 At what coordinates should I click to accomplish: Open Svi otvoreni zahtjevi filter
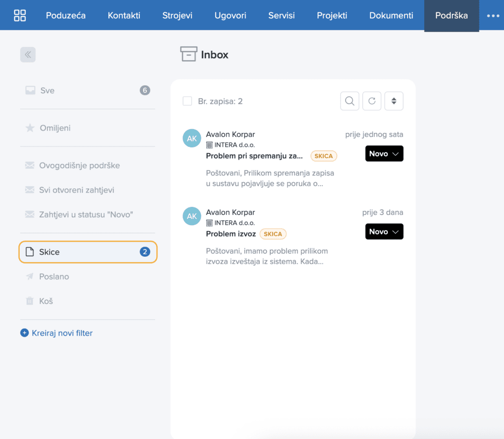point(76,190)
